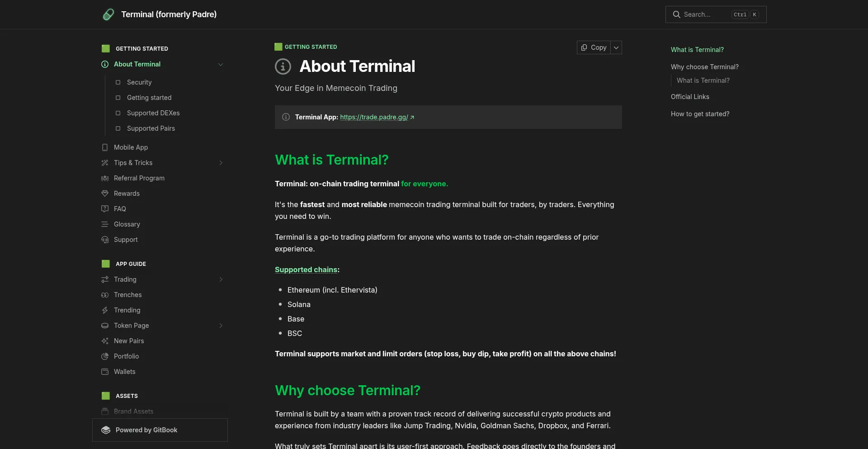This screenshot has height=449, width=868.
Task: Expand the Token Page submenu arrow
Action: 221,326
